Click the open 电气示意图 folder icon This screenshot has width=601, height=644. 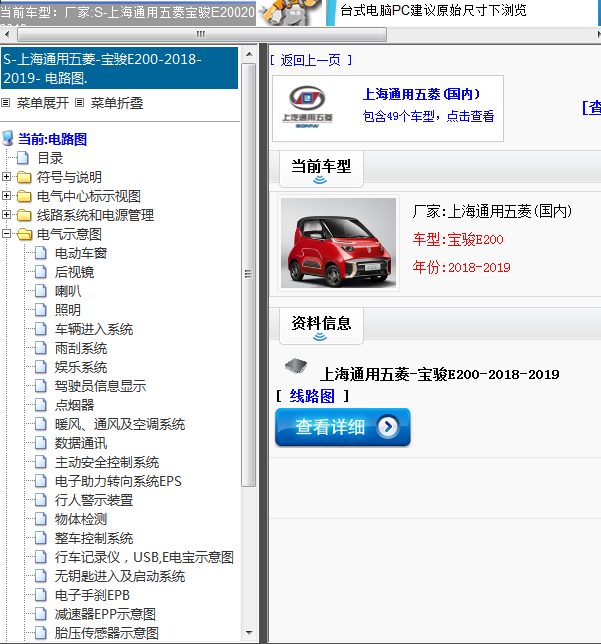[24, 234]
